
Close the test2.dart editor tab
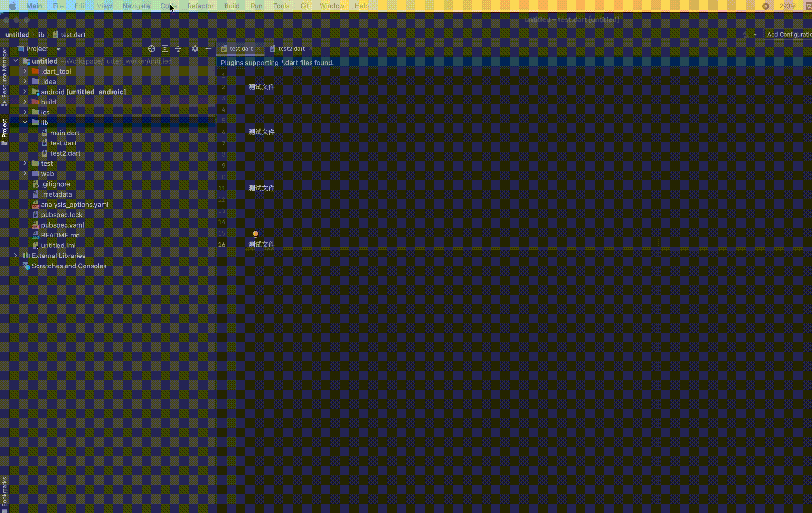[311, 49]
